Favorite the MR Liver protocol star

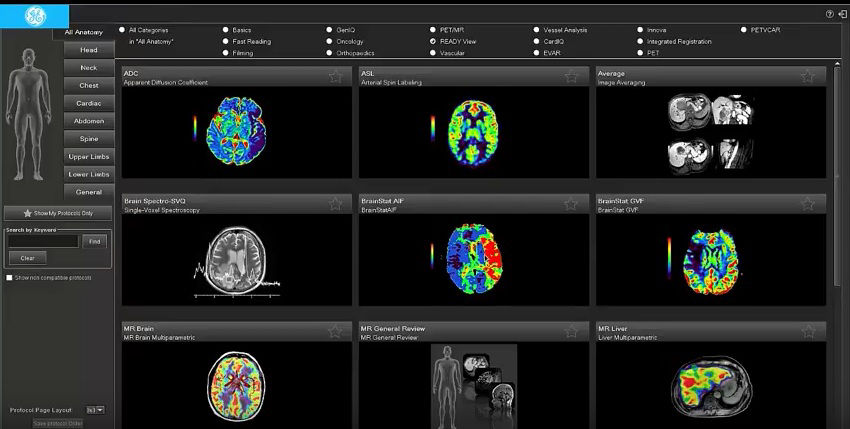(x=808, y=331)
